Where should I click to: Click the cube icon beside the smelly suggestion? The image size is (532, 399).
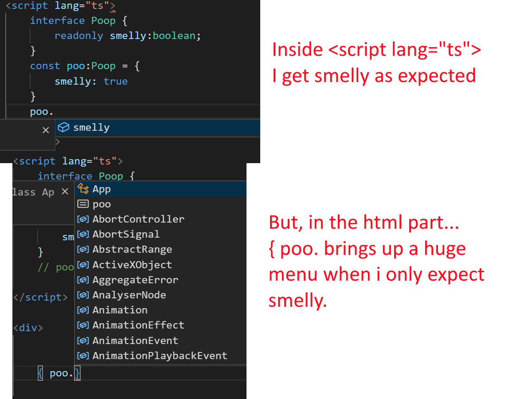tap(63, 127)
